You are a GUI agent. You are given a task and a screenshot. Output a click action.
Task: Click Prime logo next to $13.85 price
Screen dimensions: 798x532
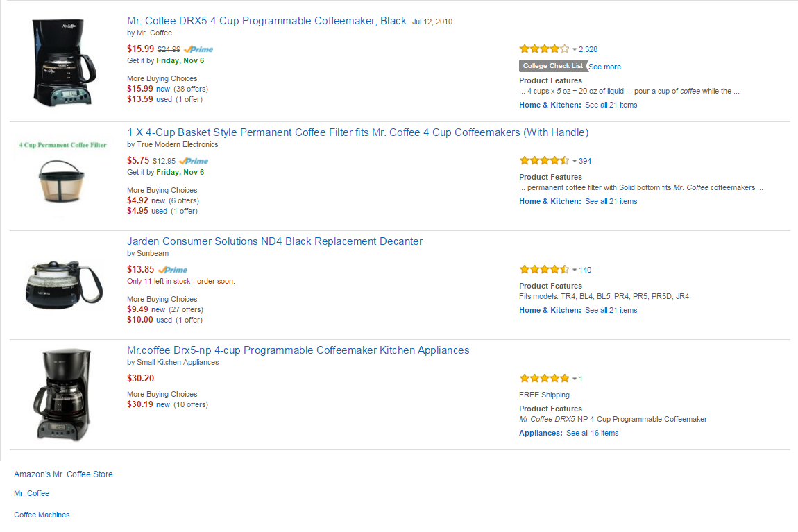pyautogui.click(x=173, y=270)
